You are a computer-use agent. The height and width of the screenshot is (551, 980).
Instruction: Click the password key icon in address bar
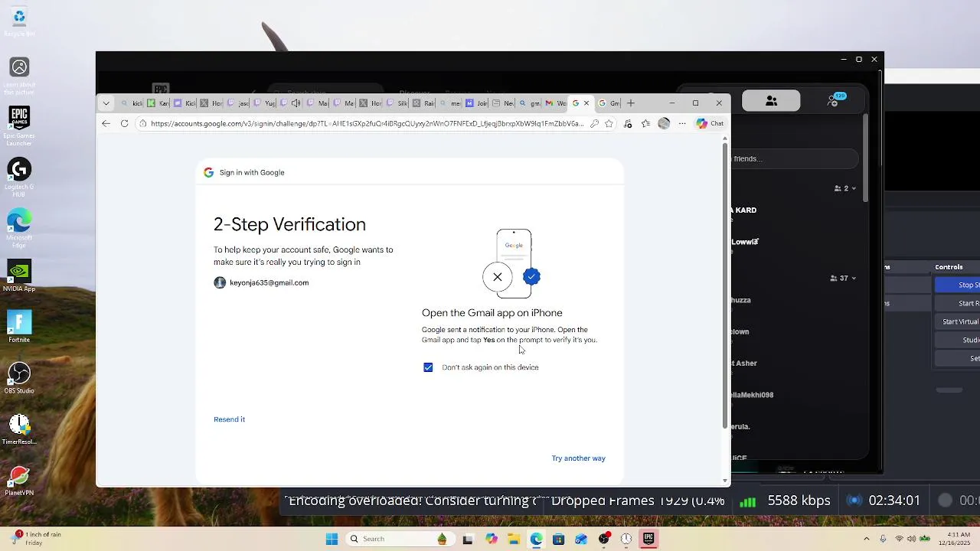pyautogui.click(x=594, y=123)
